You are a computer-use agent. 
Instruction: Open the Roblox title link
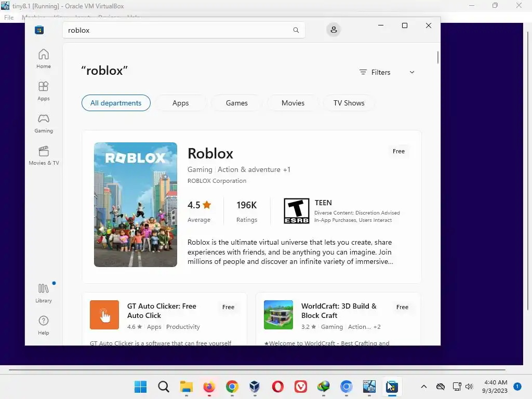click(210, 153)
